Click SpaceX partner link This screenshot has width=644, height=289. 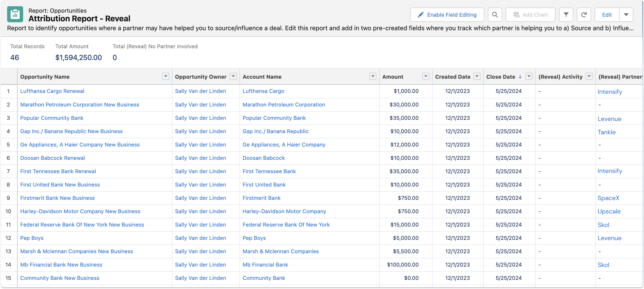coord(608,198)
